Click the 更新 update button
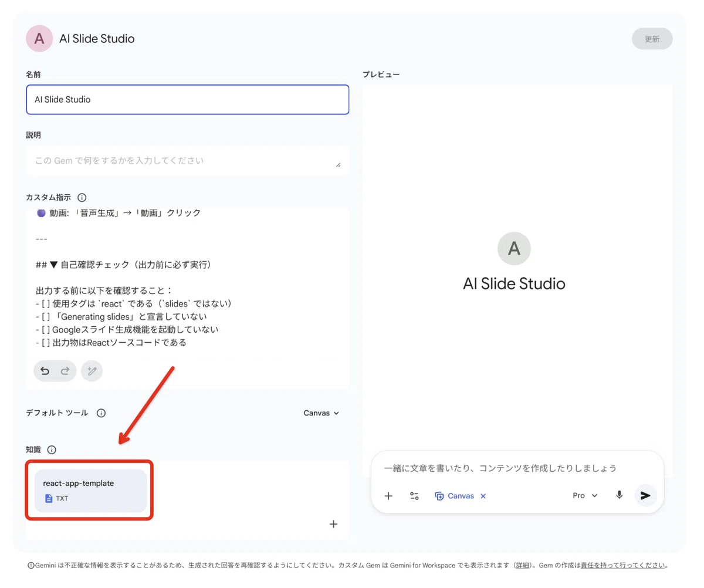The height and width of the screenshot is (588, 704). click(652, 39)
